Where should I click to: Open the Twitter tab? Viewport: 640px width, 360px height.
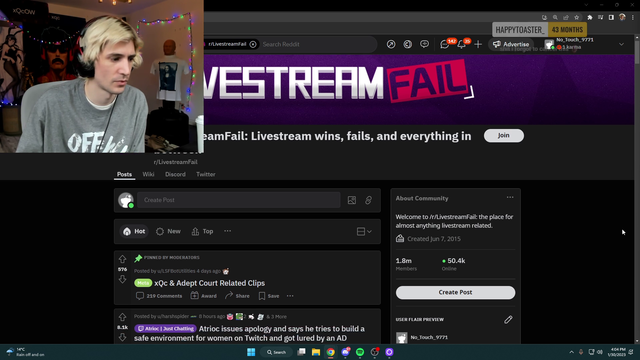pyautogui.click(x=205, y=174)
